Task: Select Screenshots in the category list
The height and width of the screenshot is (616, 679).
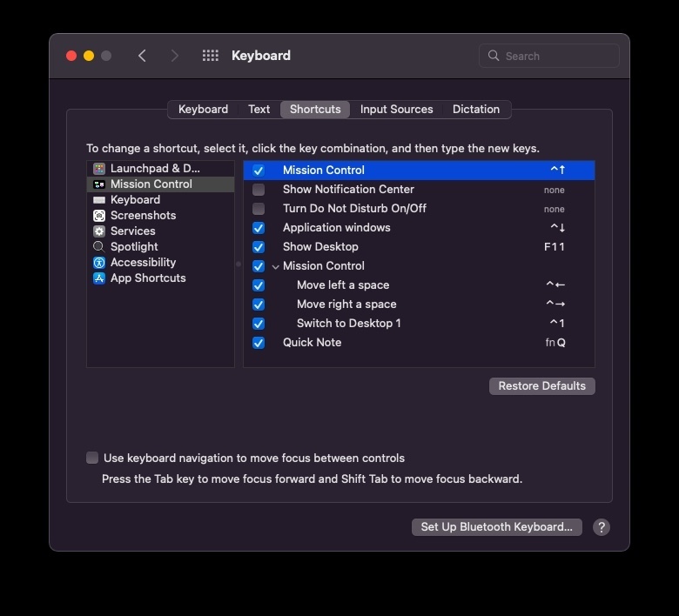Action: (x=161, y=216)
